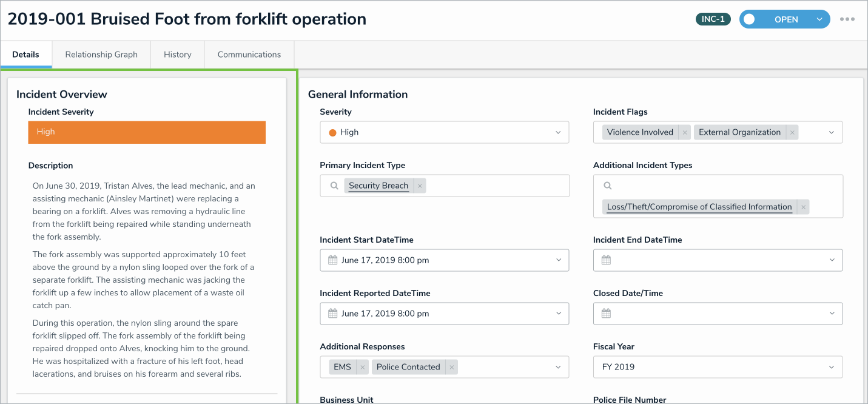Open the Communications tab

[x=249, y=55]
